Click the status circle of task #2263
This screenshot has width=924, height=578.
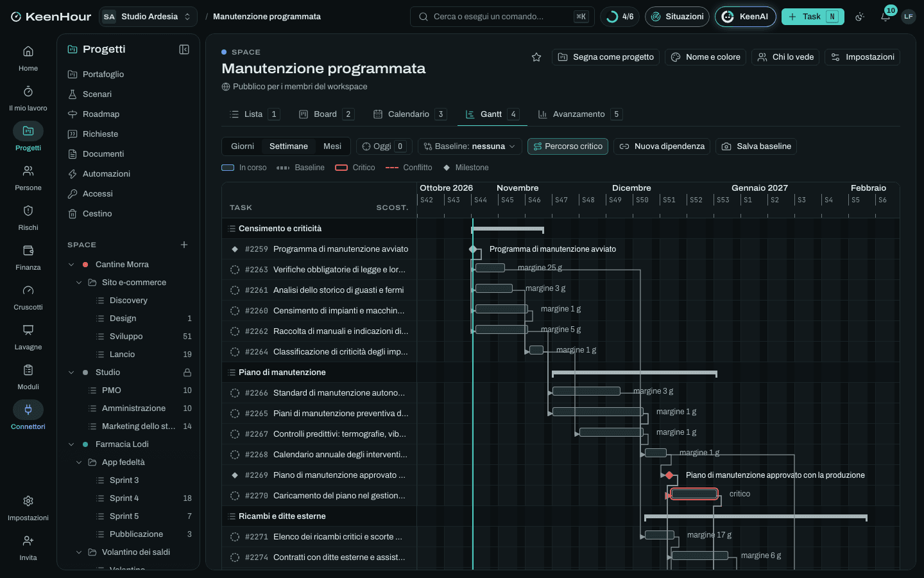pos(235,270)
